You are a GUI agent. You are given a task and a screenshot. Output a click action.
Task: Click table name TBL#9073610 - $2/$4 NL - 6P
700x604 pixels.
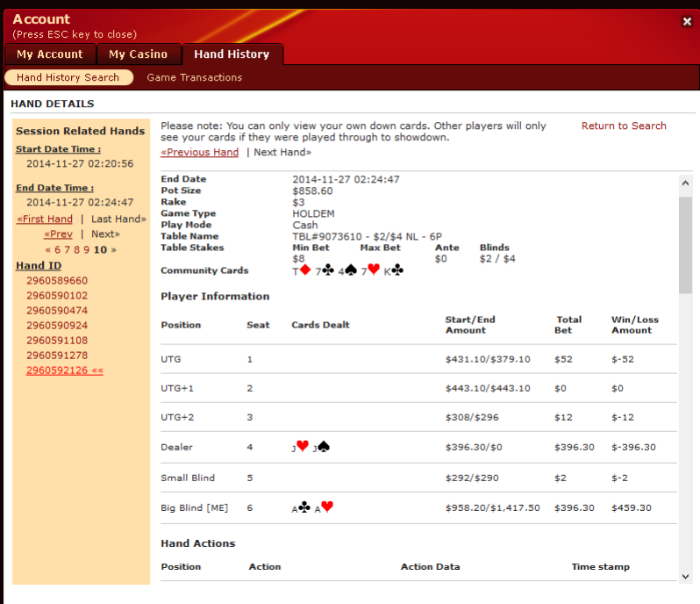click(367, 236)
